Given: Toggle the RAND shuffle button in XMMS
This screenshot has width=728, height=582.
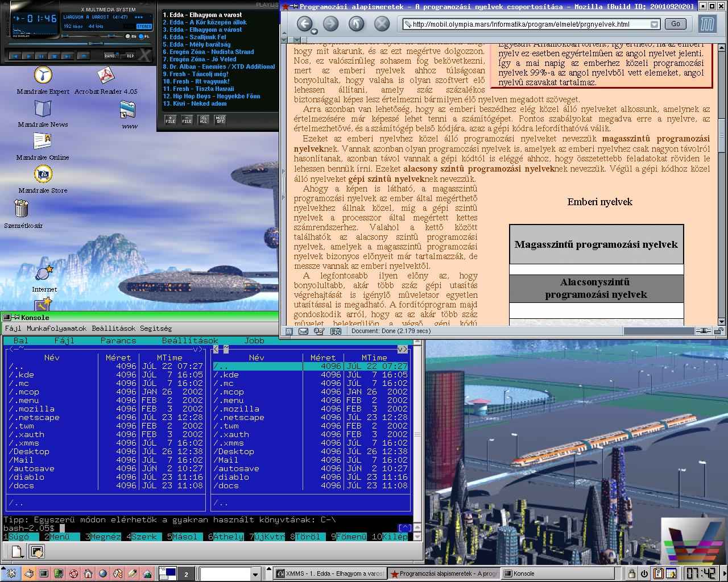Looking at the screenshot, I should click(110, 56).
